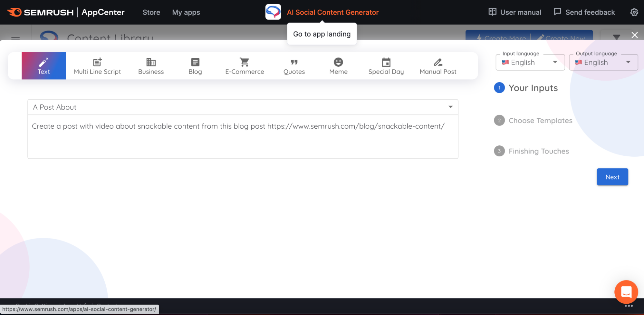644x315 pixels.
Task: Select the Business content type
Action: coord(150,65)
